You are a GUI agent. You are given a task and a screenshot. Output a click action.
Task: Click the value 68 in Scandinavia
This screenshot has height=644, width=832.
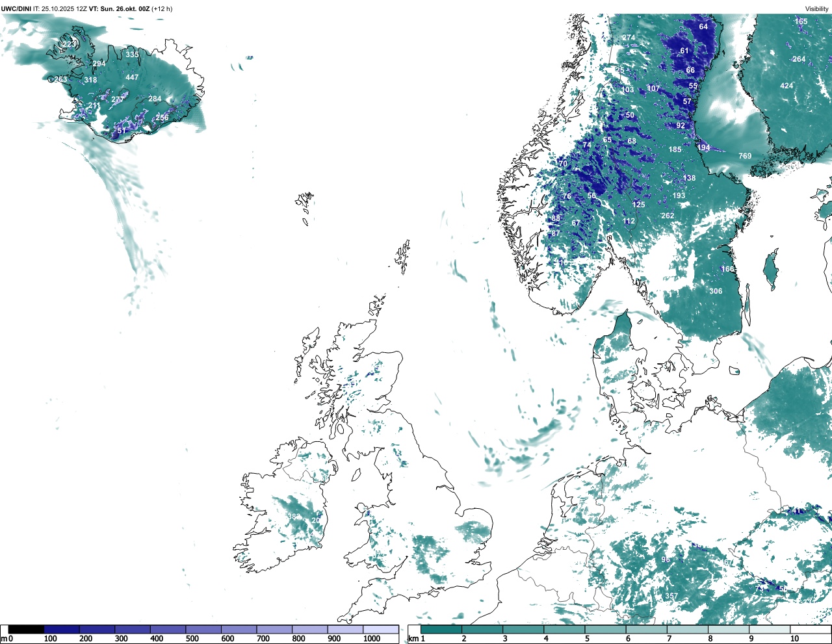(632, 141)
